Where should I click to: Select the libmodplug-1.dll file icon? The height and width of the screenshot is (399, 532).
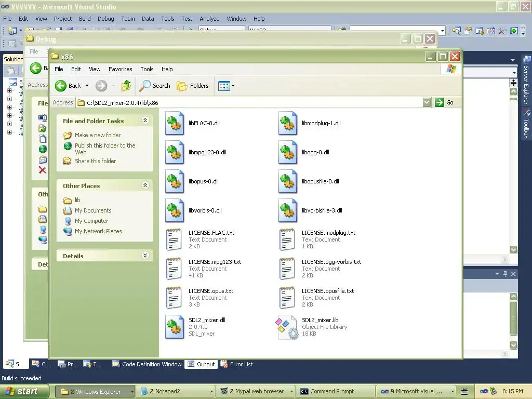[288, 124]
